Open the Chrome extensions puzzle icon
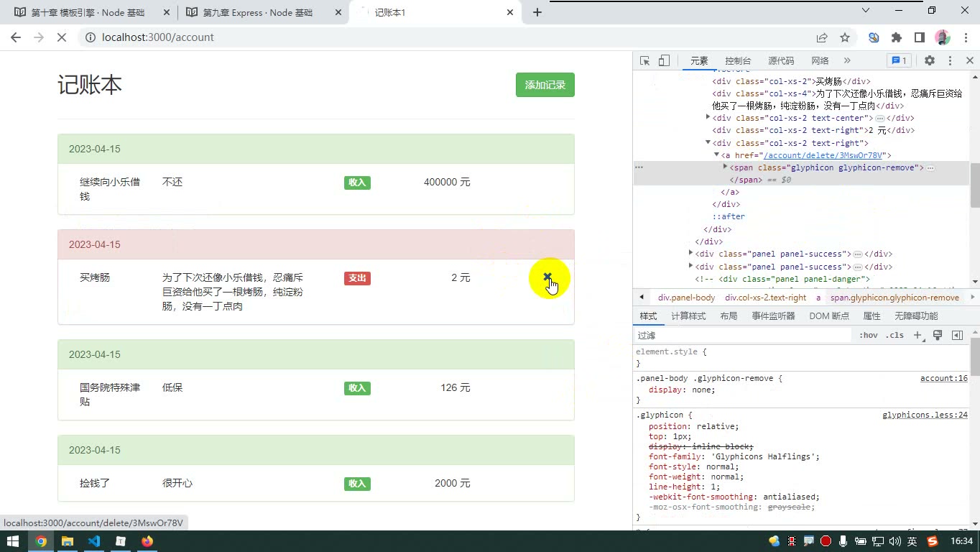 click(x=897, y=37)
